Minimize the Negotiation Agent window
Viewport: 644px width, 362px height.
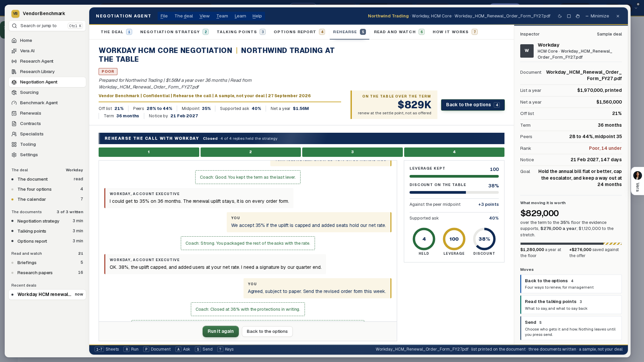tap(597, 16)
